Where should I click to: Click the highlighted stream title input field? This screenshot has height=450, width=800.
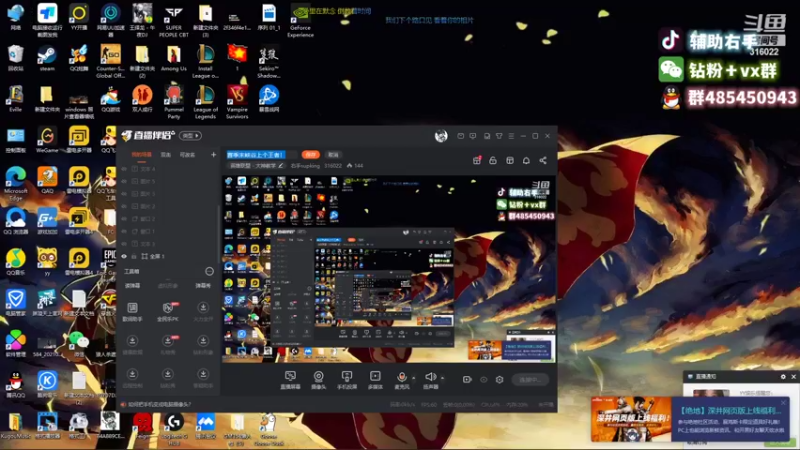tap(262, 155)
